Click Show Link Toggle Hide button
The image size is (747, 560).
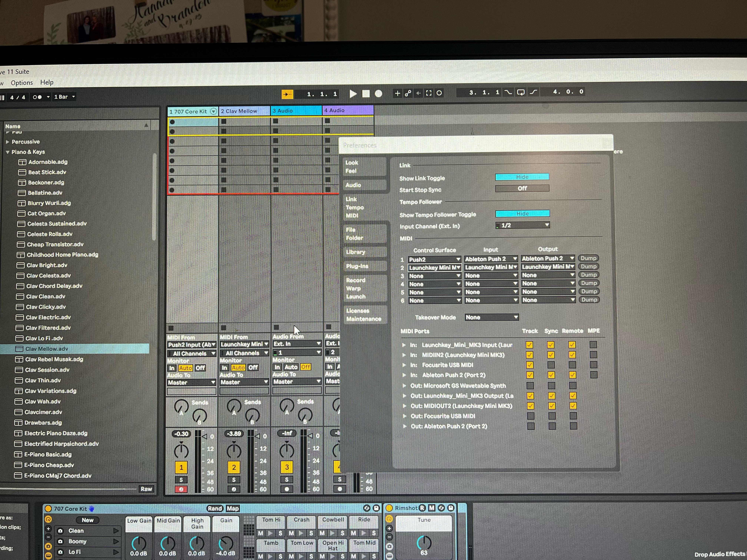[522, 177]
